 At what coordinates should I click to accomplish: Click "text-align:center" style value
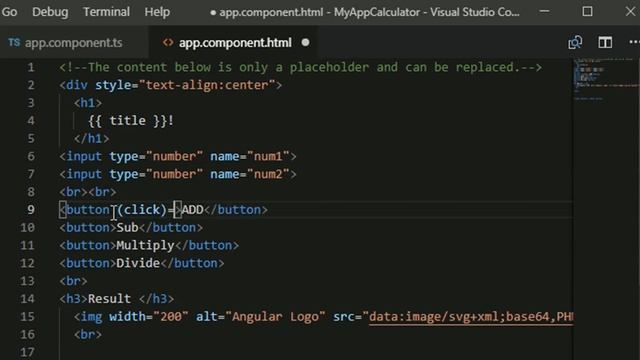coord(207,85)
